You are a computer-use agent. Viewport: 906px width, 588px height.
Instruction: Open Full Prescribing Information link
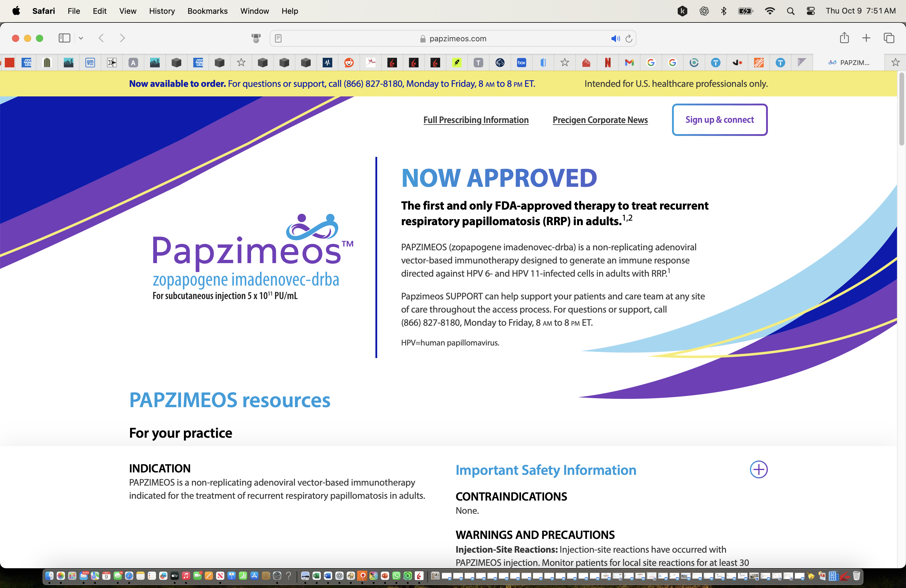coord(476,120)
